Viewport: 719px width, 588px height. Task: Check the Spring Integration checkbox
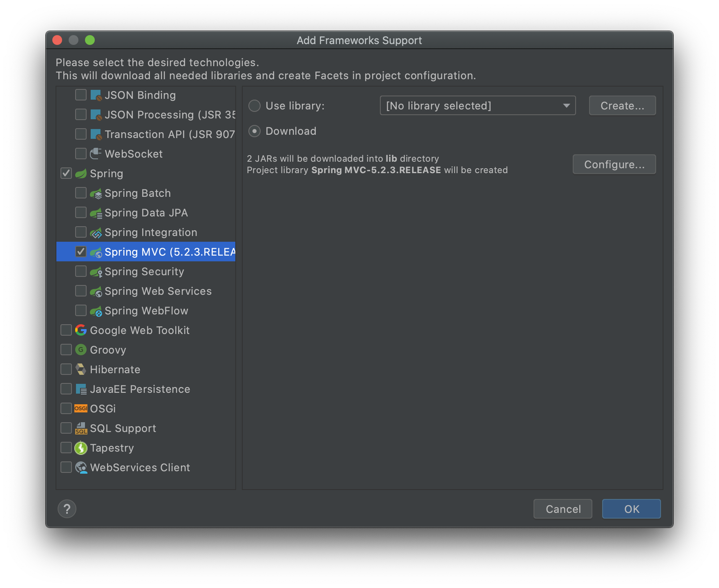coord(81,232)
